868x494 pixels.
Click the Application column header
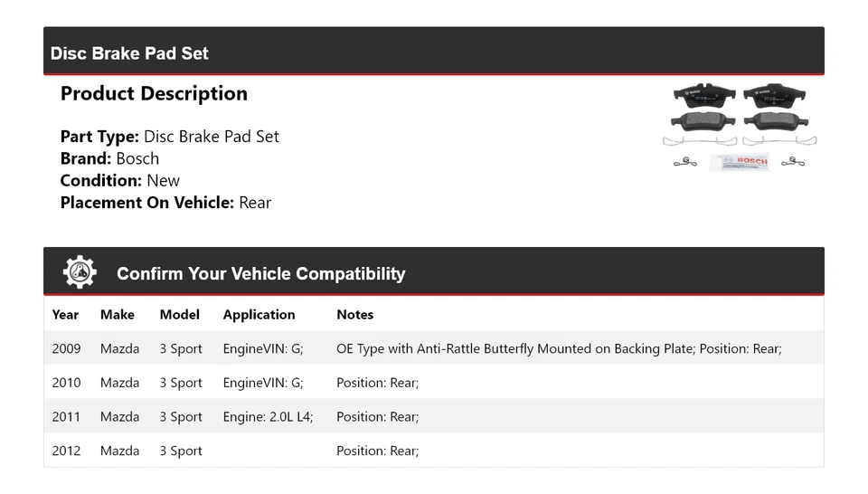click(259, 315)
